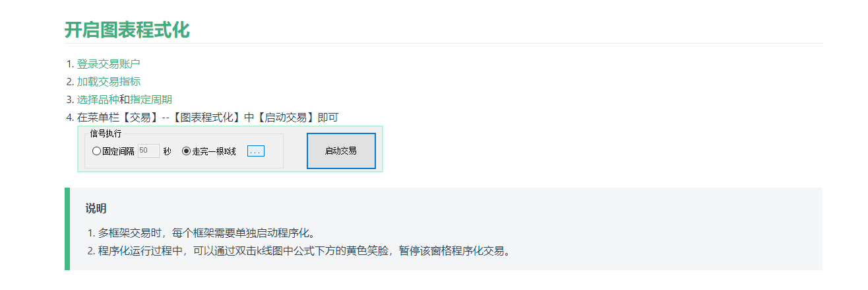Click the 开启图表程式化 heading
This screenshot has width=868, height=290.
(127, 30)
